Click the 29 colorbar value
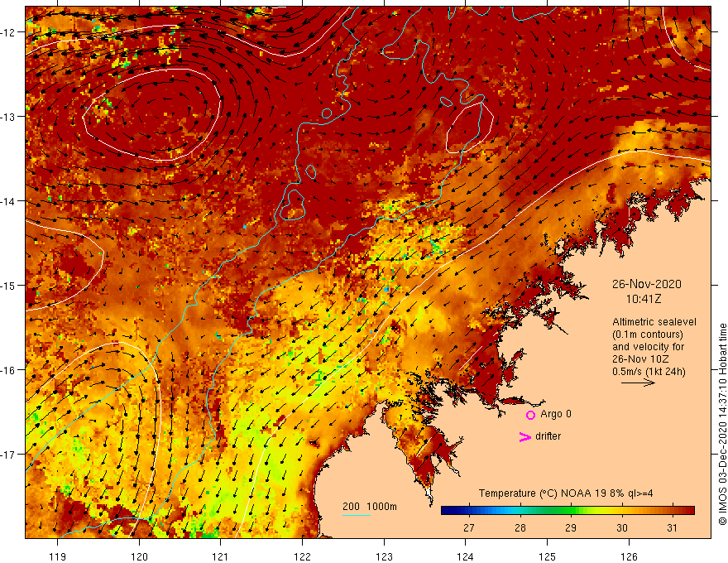This screenshot has height=563, width=728. (x=571, y=527)
